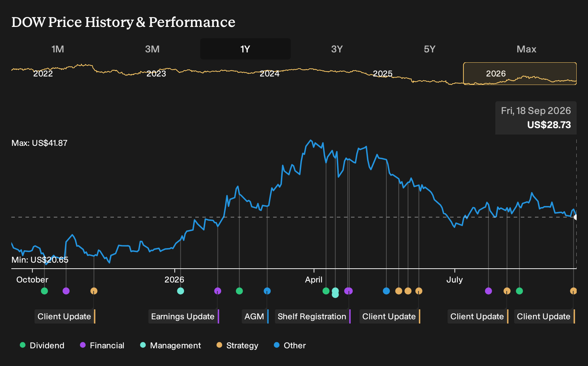Viewport: 588px width, 366px height.
Task: Click orange Strategy dot above first Client Update
Action: 94,291
